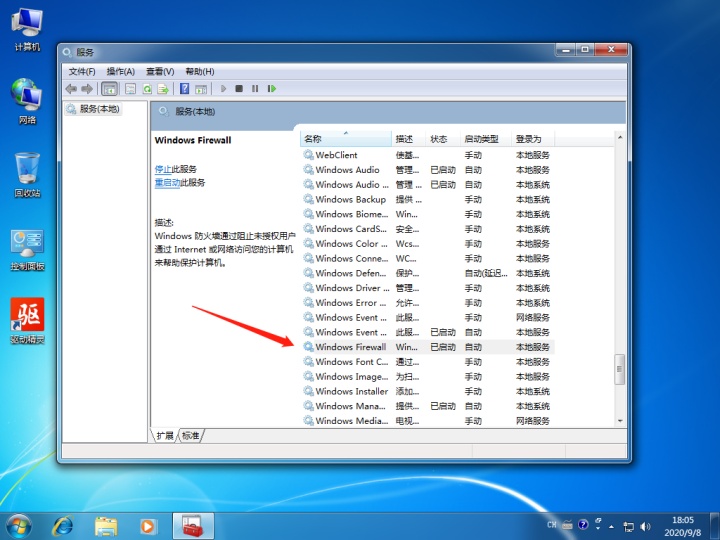The height and width of the screenshot is (540, 720).
Task: Click the scrollbar down arrow in services list
Action: [x=620, y=421]
